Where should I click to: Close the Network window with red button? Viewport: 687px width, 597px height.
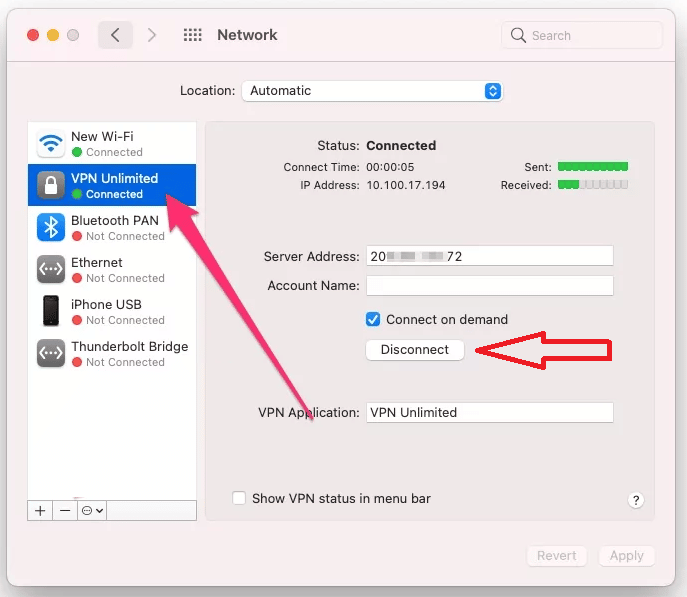pyautogui.click(x=33, y=35)
